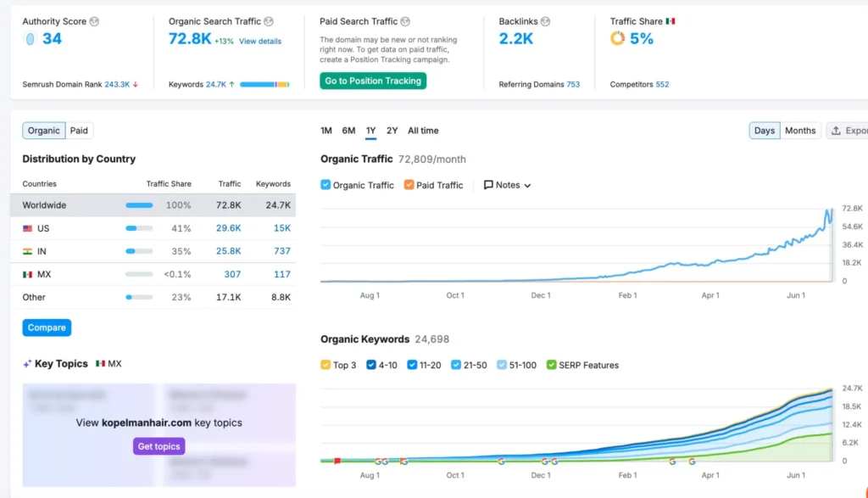Screen dimensions: 868x498
Task: Uncheck the Top 3 keywords checkbox
Action: 326,365
